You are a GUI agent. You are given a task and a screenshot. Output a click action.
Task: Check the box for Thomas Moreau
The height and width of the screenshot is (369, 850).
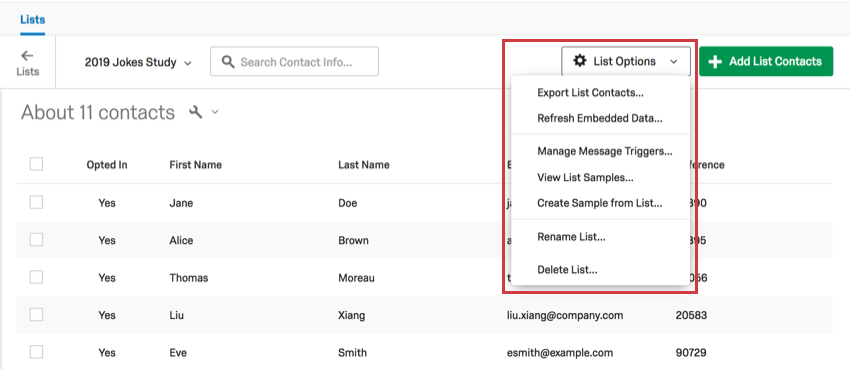coord(36,277)
